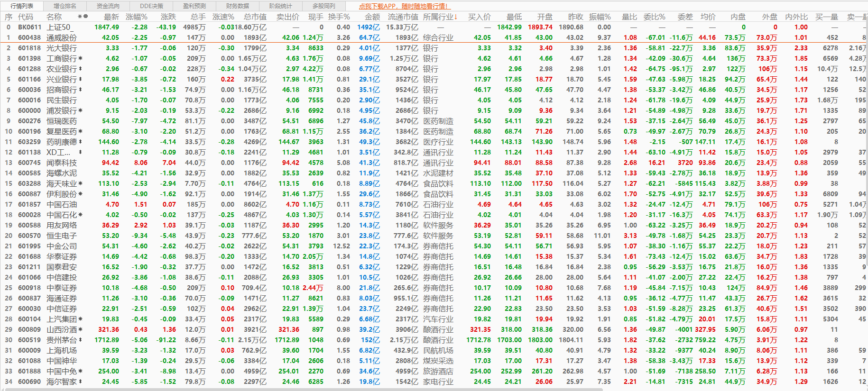Sort by the 金额 column header
Screen dimensions: 868x391
(372, 17)
